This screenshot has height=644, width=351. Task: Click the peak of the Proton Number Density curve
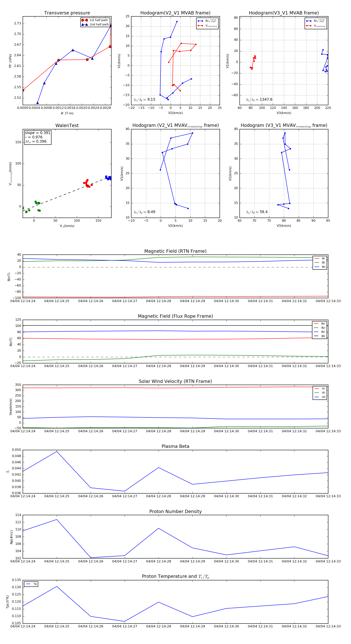[x=57, y=519]
